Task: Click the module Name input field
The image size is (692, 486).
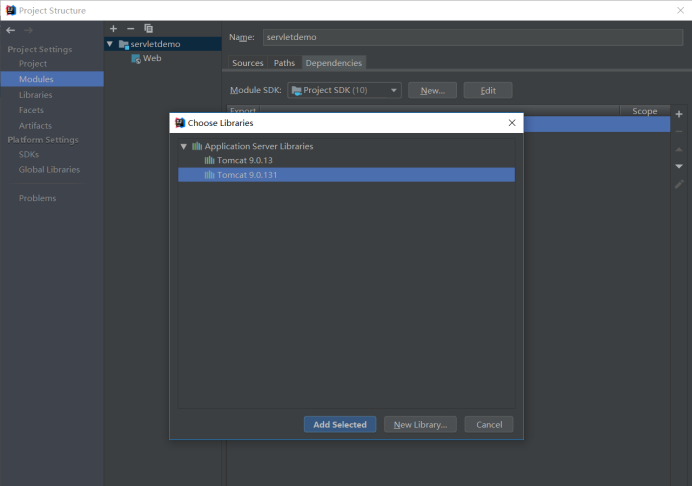Action: click(473, 37)
